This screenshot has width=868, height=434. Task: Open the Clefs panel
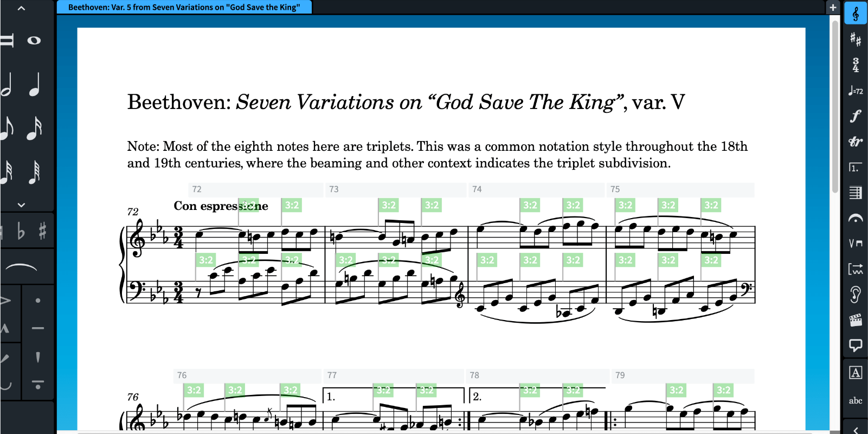(x=856, y=14)
